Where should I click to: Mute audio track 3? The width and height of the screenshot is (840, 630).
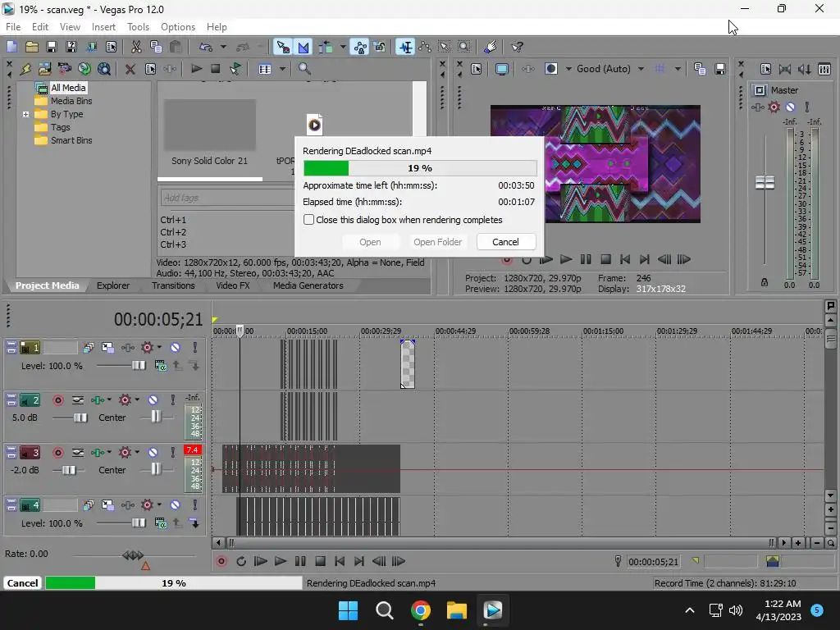[x=153, y=453]
